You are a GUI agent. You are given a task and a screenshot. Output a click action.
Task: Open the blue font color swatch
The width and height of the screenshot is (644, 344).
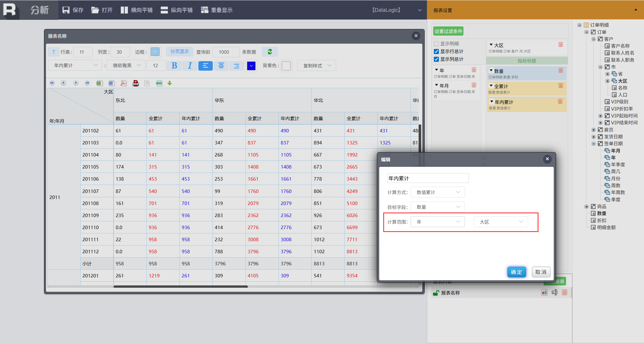point(251,66)
